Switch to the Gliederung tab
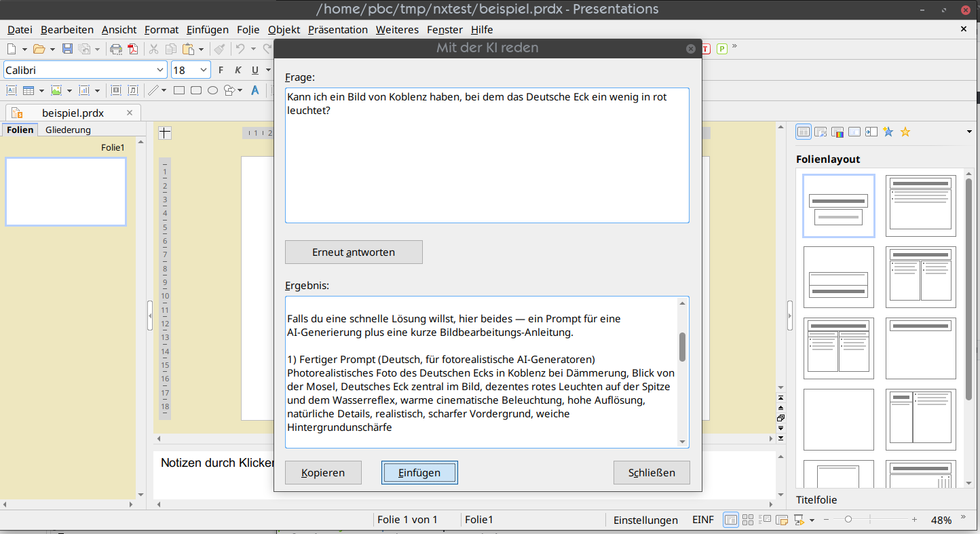The height and width of the screenshot is (534, 980). (68, 130)
